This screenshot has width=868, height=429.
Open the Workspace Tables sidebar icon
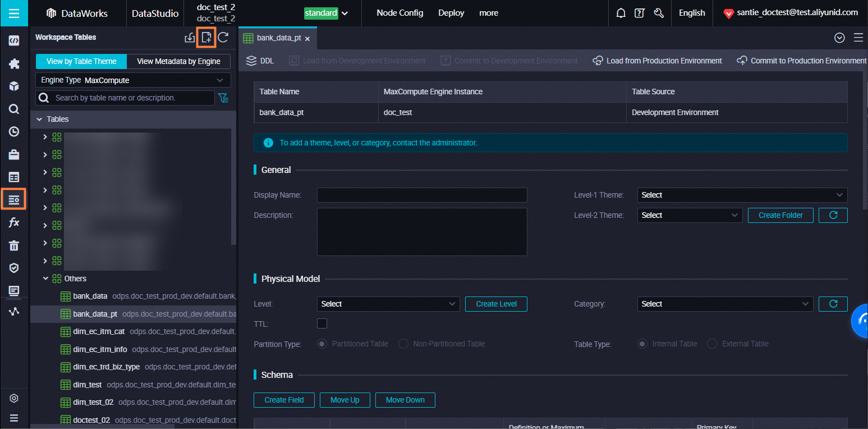tap(14, 200)
